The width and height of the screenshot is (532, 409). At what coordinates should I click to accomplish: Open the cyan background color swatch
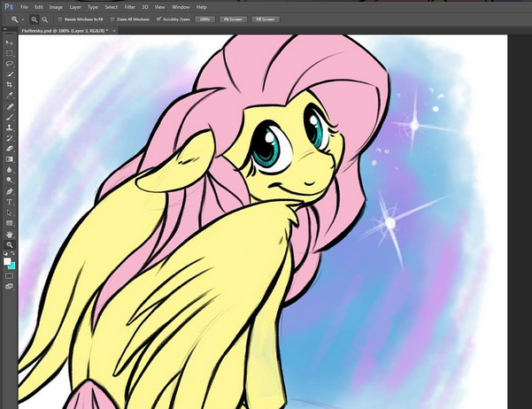pyautogui.click(x=12, y=266)
